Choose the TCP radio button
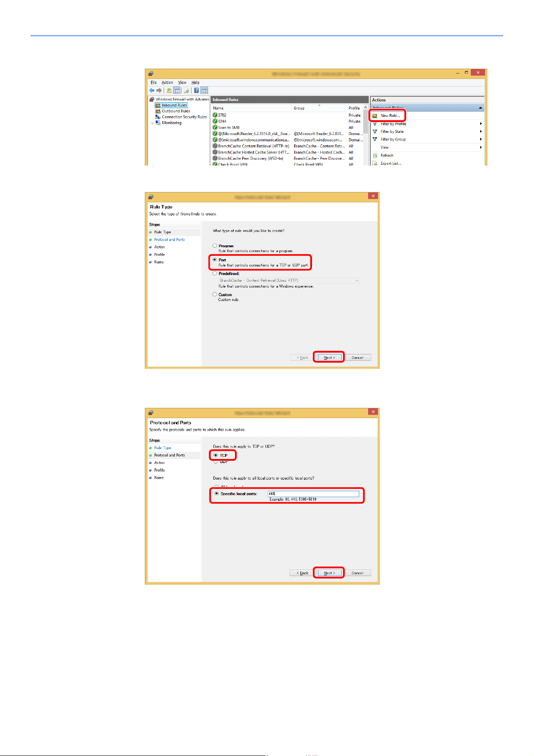 point(216,455)
